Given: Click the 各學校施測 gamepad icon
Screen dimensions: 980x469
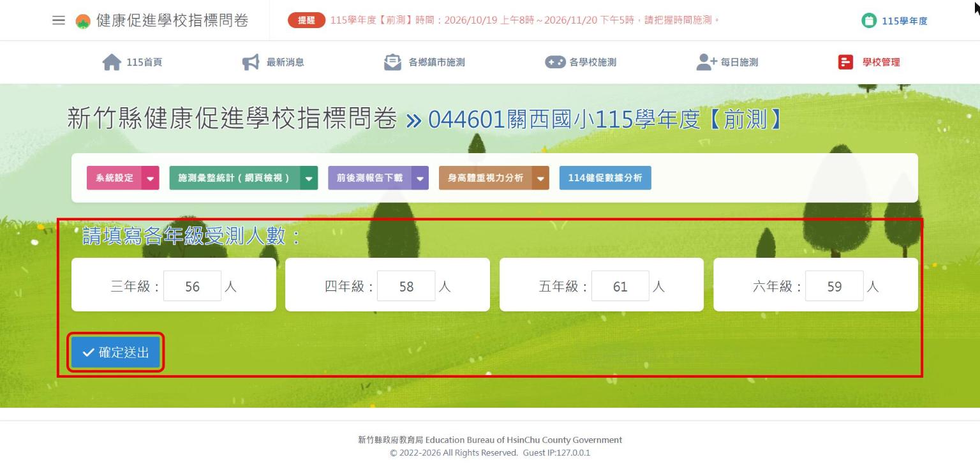Looking at the screenshot, I should coord(555,62).
